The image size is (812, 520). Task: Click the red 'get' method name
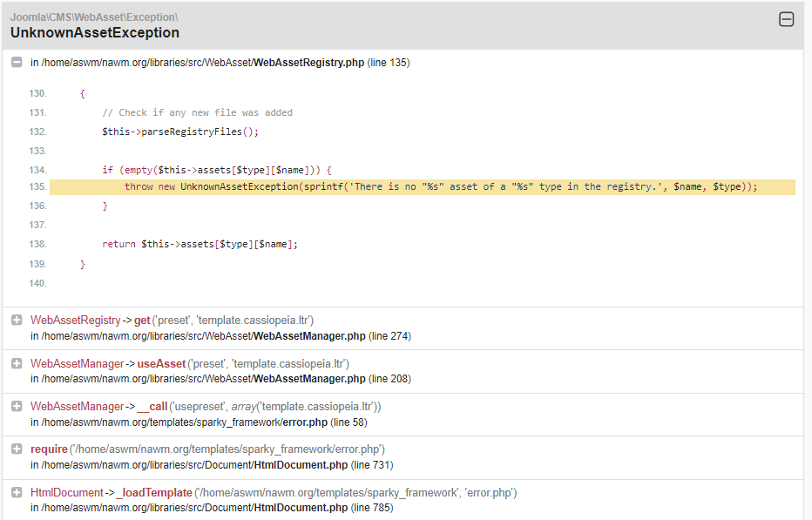click(142, 321)
